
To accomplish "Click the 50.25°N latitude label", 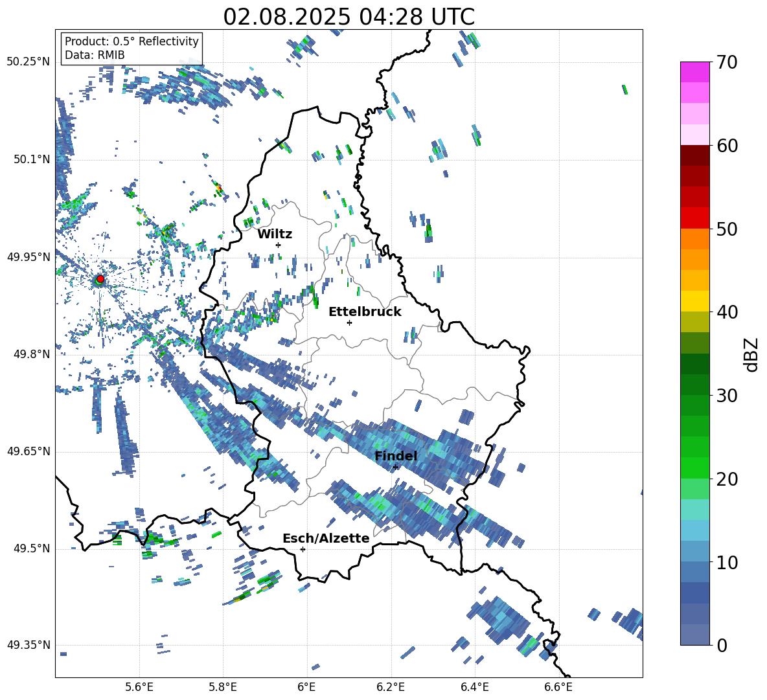I will pos(29,62).
